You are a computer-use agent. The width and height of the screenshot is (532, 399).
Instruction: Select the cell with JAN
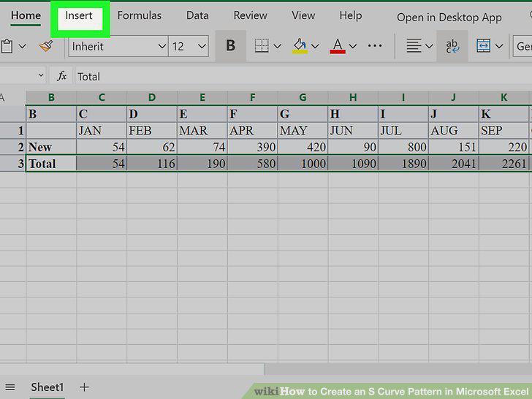click(x=102, y=131)
